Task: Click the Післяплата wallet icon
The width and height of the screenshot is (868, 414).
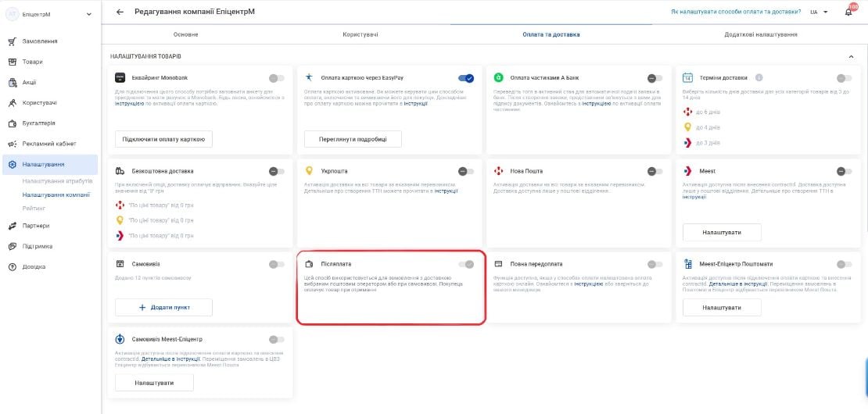Action: (310, 264)
